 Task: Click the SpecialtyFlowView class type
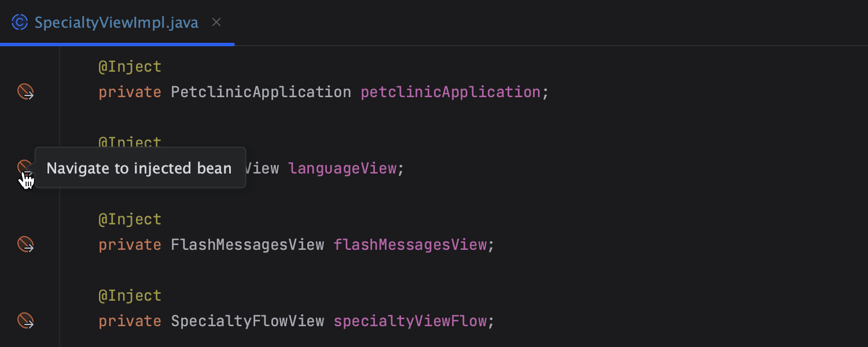coord(247,321)
